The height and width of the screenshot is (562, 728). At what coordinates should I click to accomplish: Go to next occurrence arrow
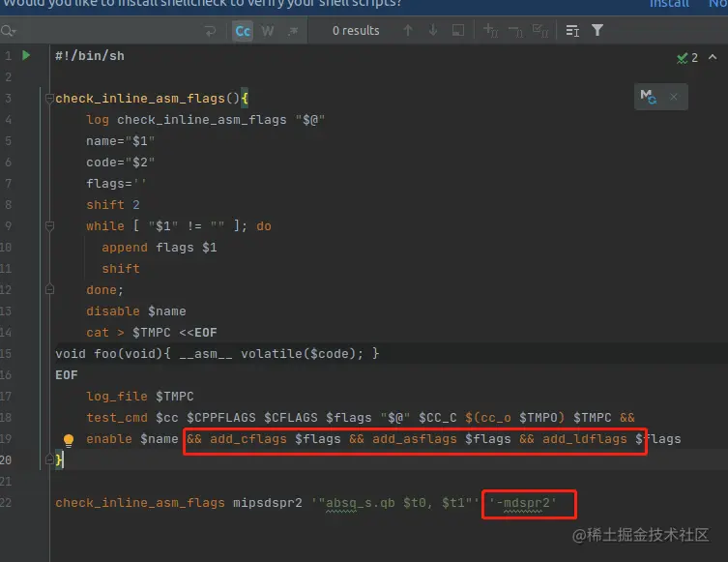433,31
